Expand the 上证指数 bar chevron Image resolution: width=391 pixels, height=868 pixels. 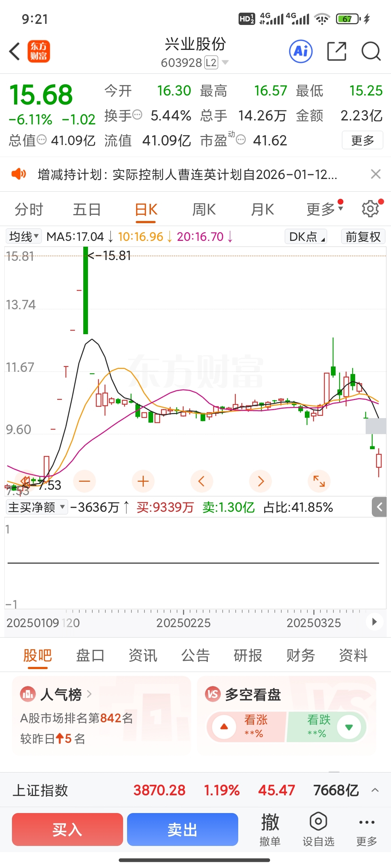tap(375, 790)
